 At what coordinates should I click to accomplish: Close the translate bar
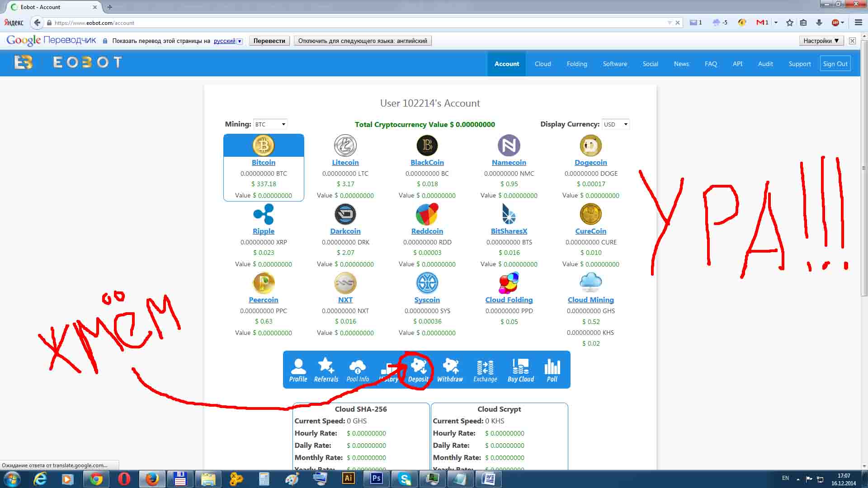click(852, 41)
